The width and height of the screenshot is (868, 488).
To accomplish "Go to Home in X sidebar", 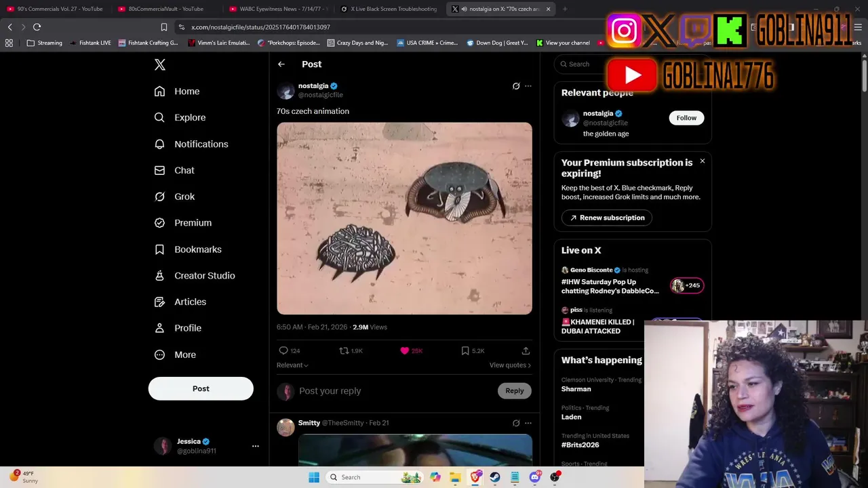I will click(177, 91).
